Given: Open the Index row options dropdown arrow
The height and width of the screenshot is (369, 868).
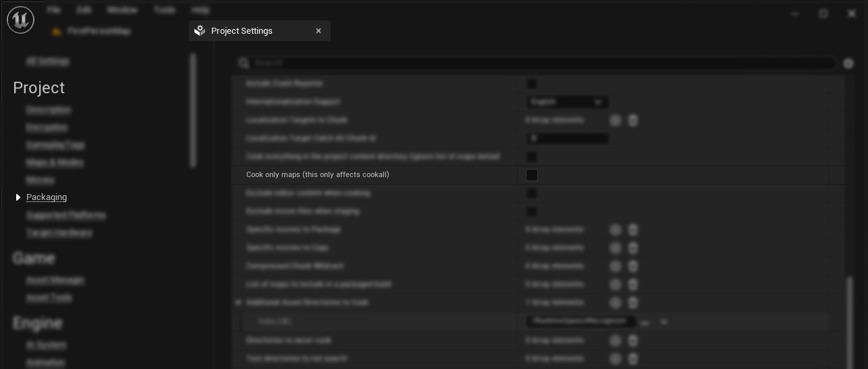Looking at the screenshot, I should click(663, 322).
